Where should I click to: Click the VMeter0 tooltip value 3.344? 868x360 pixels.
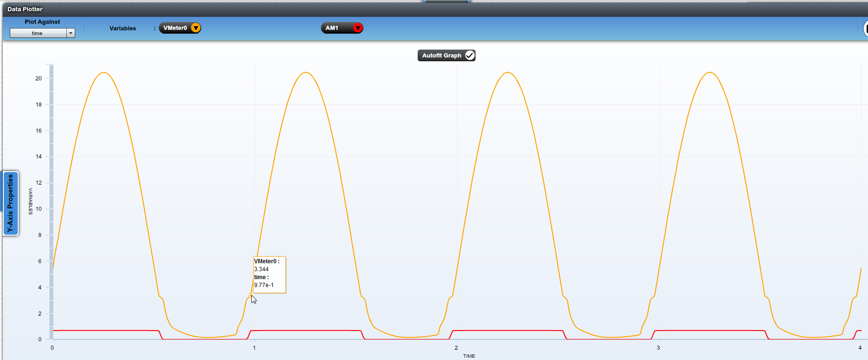(x=261, y=269)
